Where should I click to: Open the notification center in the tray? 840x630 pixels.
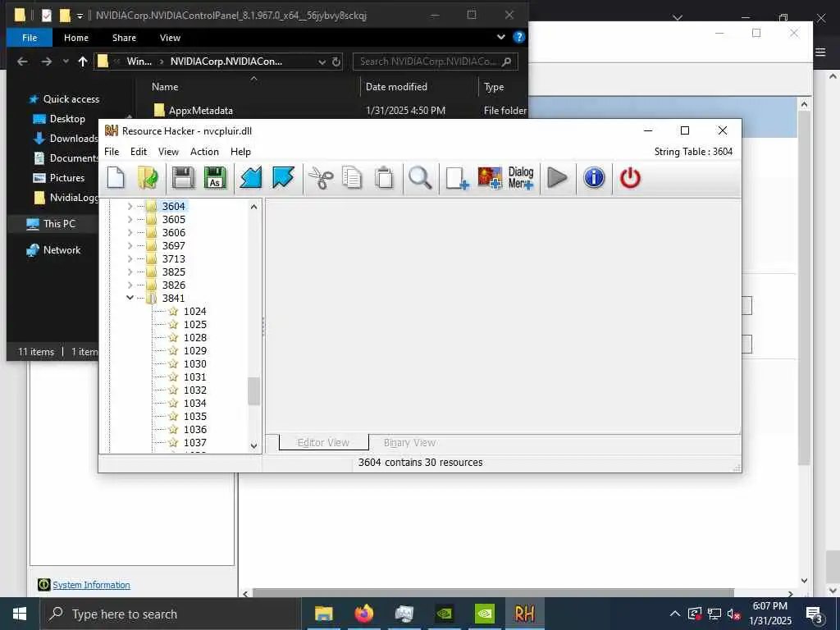(x=815, y=614)
